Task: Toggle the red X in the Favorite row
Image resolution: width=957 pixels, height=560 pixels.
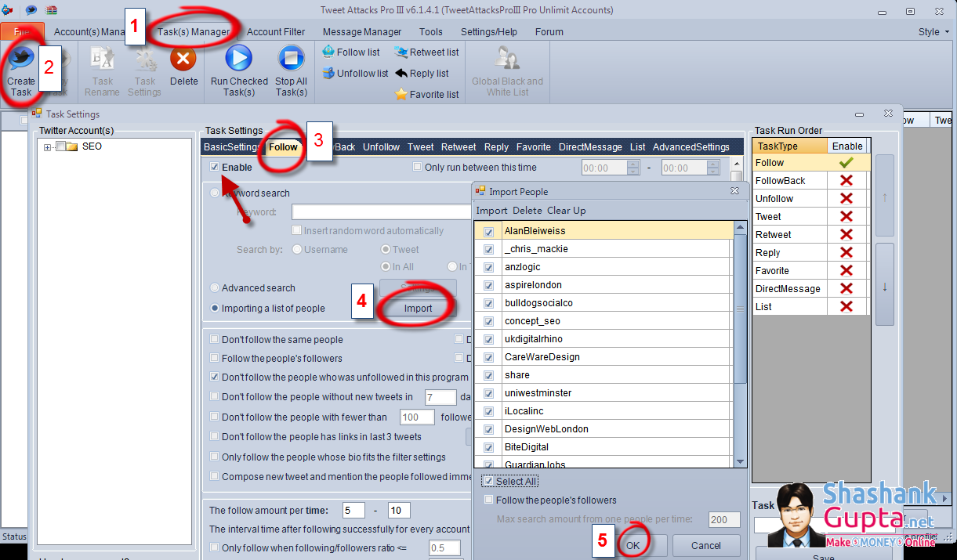Action: pos(846,271)
